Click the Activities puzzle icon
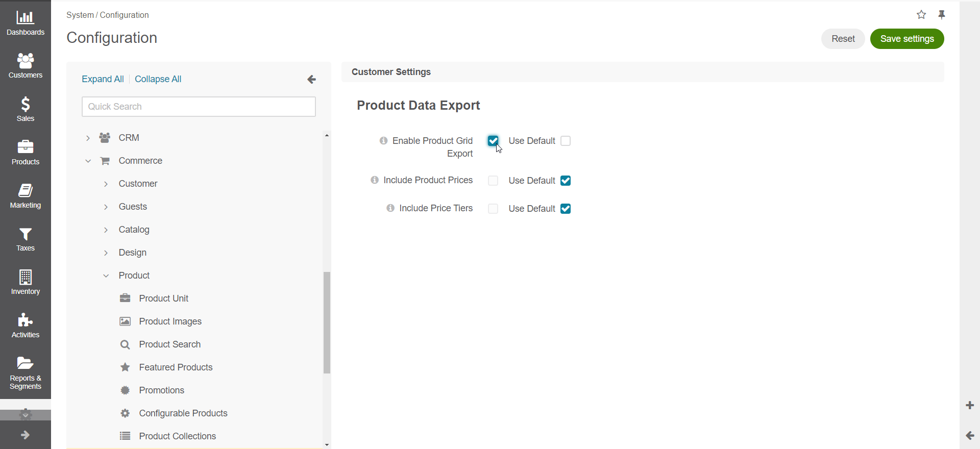Image resolution: width=980 pixels, height=449 pixels. point(25,320)
